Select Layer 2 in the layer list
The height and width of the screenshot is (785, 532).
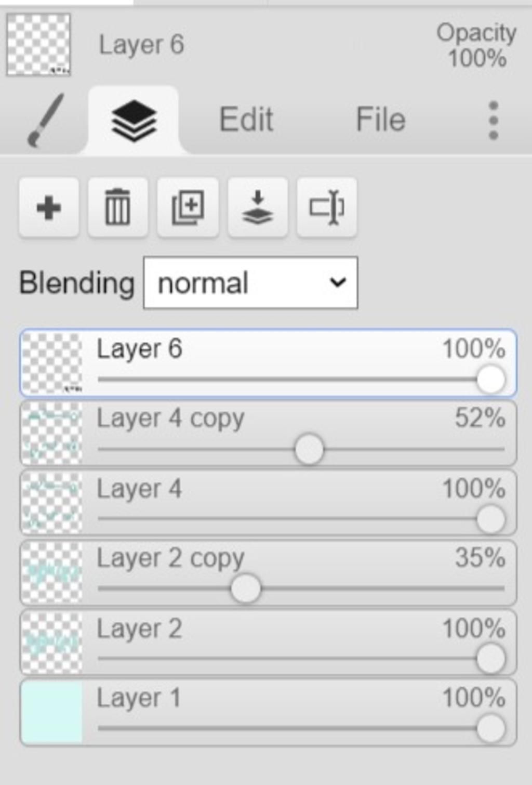click(268, 643)
